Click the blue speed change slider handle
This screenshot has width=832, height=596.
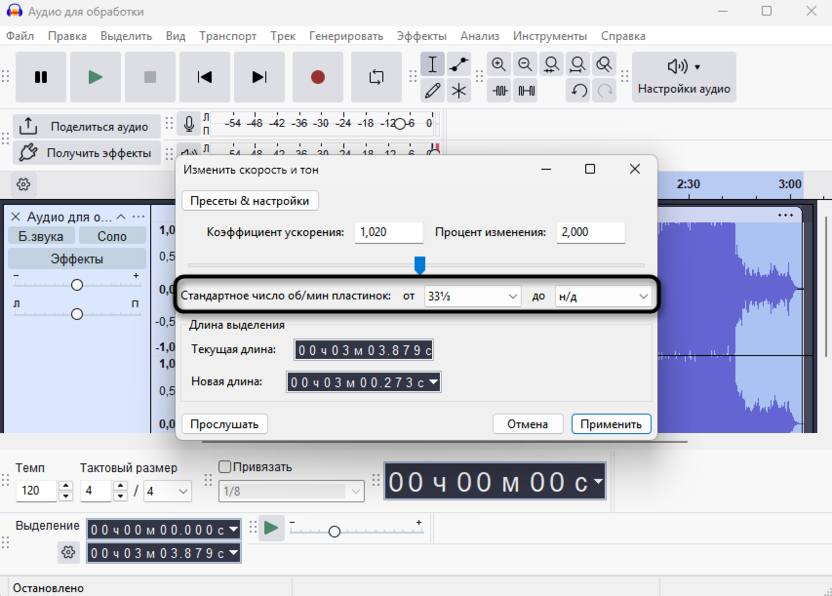pyautogui.click(x=420, y=265)
